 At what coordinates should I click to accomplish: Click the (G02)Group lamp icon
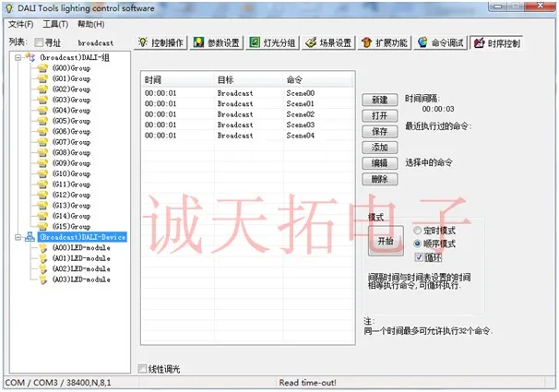(x=42, y=89)
